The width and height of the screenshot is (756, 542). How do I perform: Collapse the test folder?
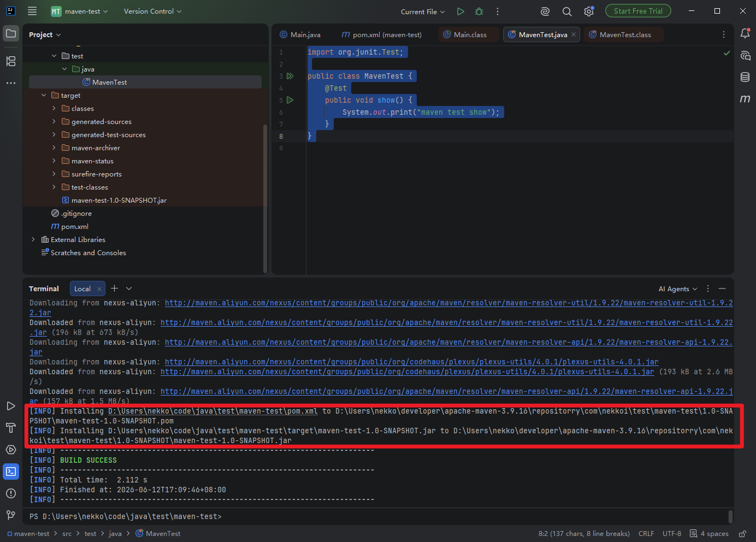[54, 56]
